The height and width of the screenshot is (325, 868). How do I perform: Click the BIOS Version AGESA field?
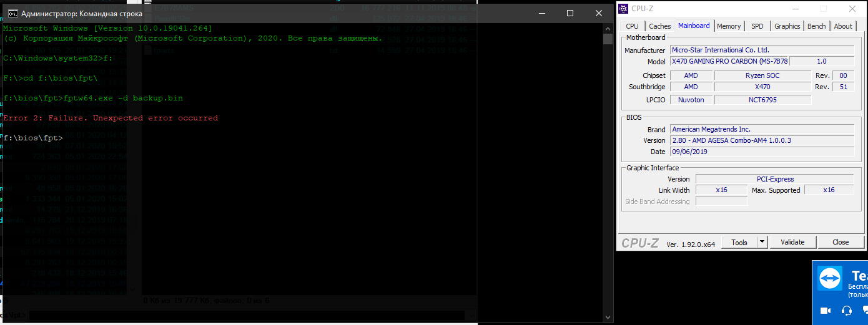point(762,140)
